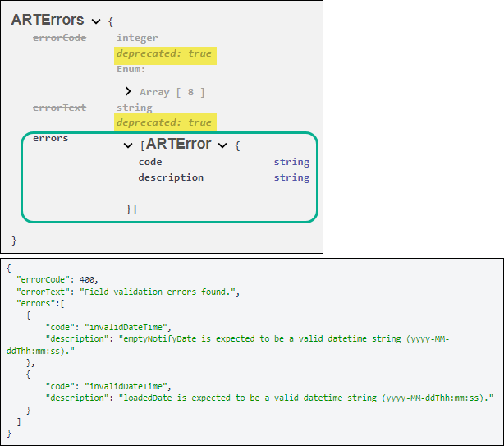Select the errors property name

point(51,138)
